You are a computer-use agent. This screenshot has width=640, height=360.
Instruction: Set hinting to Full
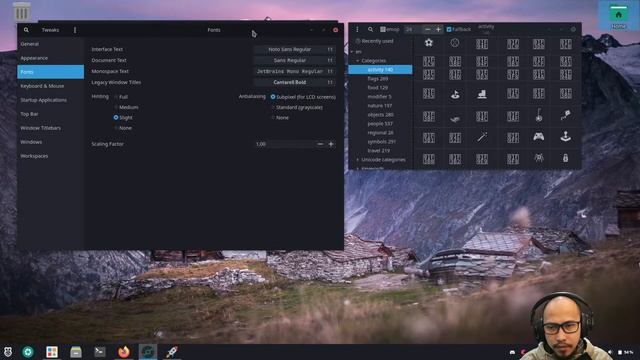coord(121,97)
